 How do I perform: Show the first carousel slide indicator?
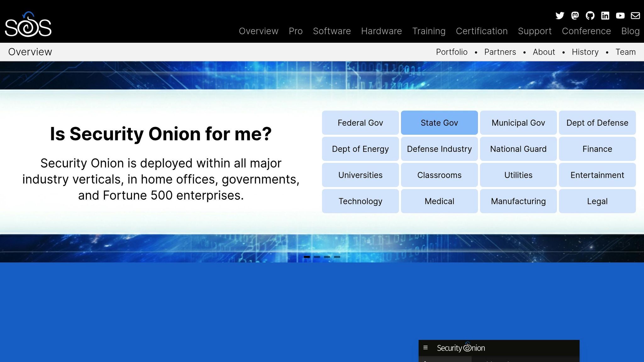tap(307, 257)
